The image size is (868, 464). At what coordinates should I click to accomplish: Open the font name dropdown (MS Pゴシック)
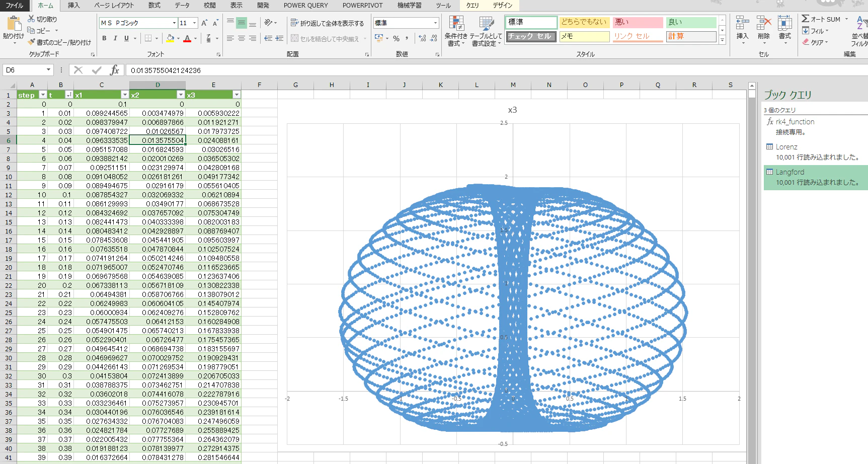pos(174,23)
